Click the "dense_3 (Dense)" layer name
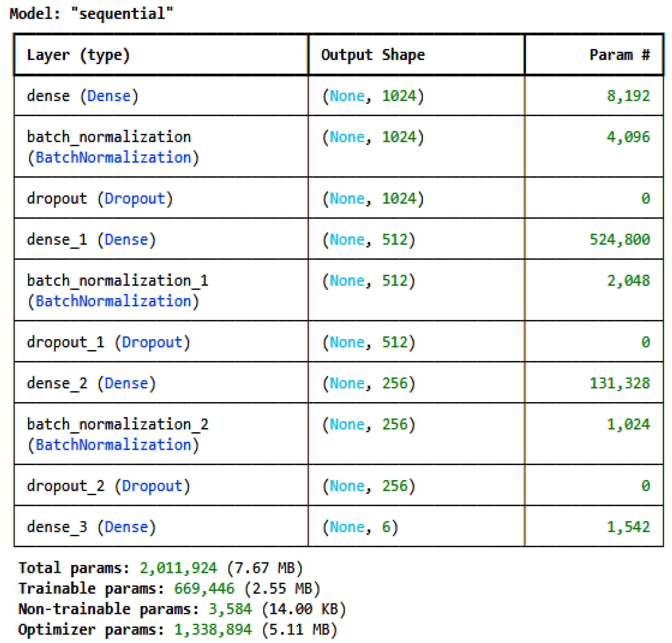The width and height of the screenshot is (672, 643). 91,527
